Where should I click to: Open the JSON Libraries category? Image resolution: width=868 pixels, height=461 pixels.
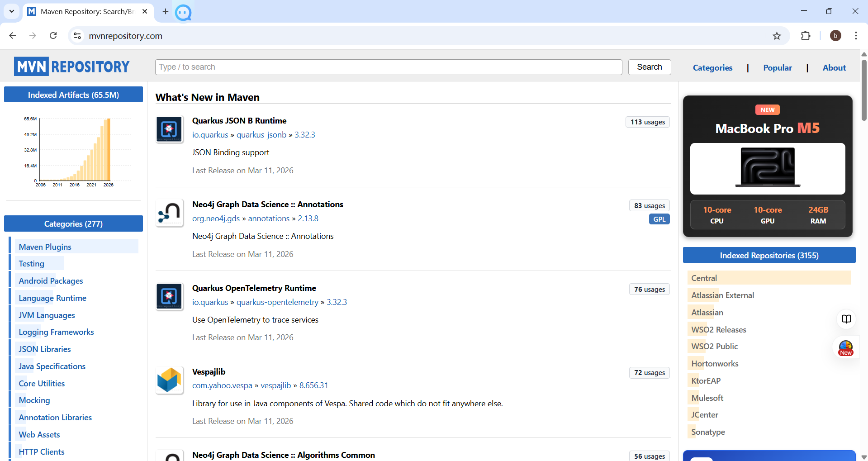click(x=45, y=349)
